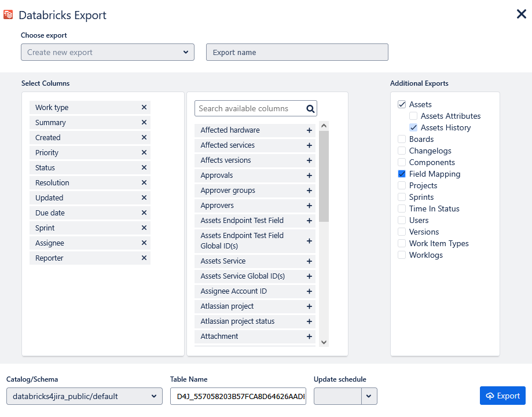Remove Reporter from selected columns
Image resolution: width=532 pixels, height=417 pixels.
(x=144, y=258)
